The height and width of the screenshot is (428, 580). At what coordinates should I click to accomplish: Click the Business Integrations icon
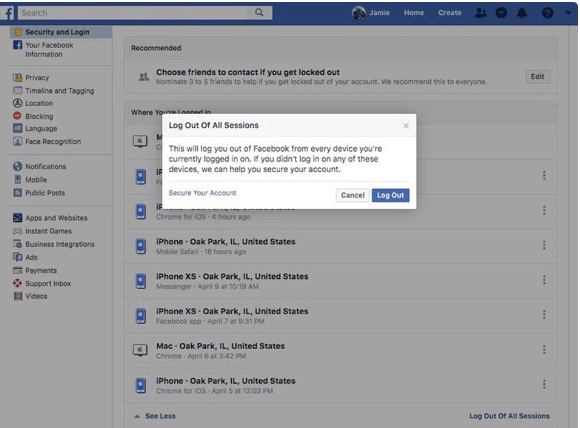click(17, 244)
